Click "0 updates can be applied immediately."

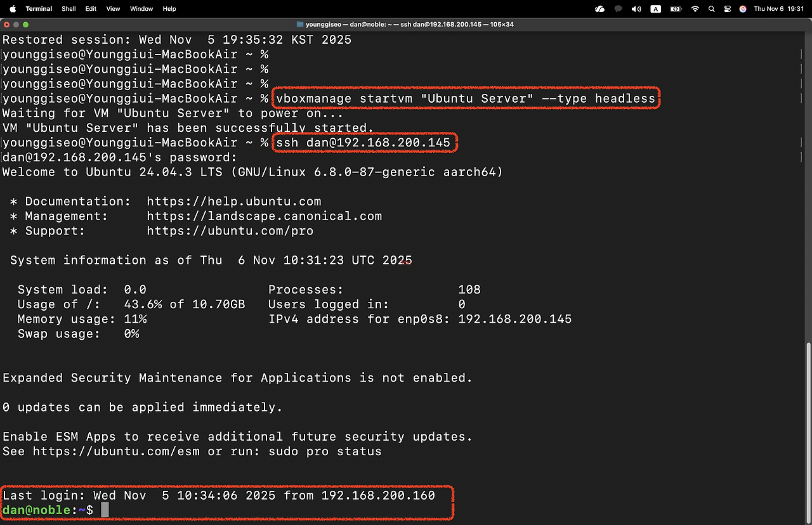pyautogui.click(x=143, y=407)
